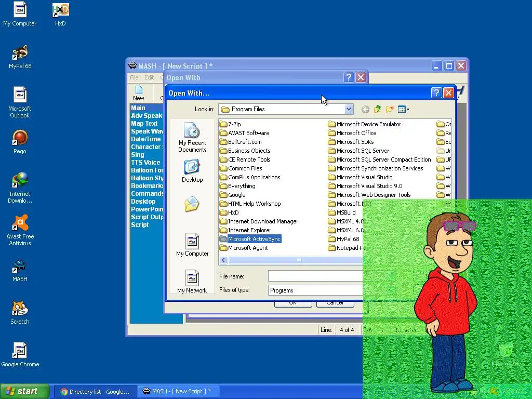Open the View Menu icon in the dialog
The image size is (532, 399).
(x=403, y=109)
